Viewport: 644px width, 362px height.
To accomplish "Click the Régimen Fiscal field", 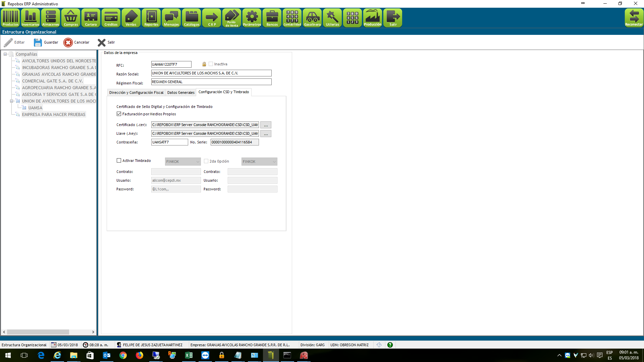I will point(211,82).
